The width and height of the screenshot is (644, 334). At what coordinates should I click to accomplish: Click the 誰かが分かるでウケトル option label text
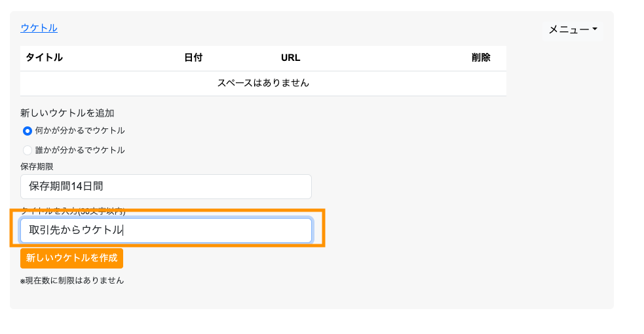click(79, 150)
